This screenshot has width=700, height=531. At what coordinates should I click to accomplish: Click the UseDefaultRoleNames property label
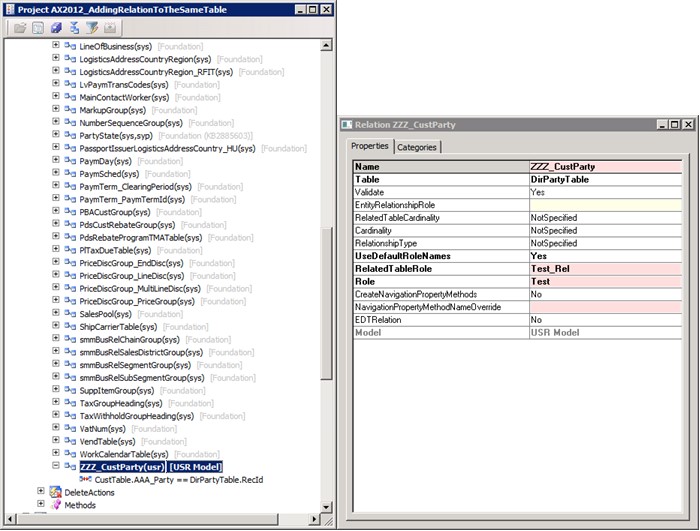(x=403, y=256)
